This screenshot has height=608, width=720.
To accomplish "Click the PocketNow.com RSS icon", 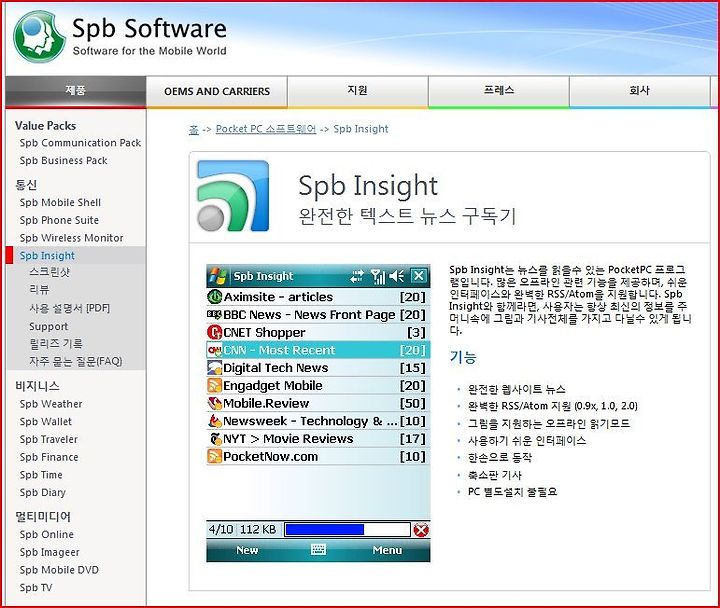I will [x=214, y=456].
